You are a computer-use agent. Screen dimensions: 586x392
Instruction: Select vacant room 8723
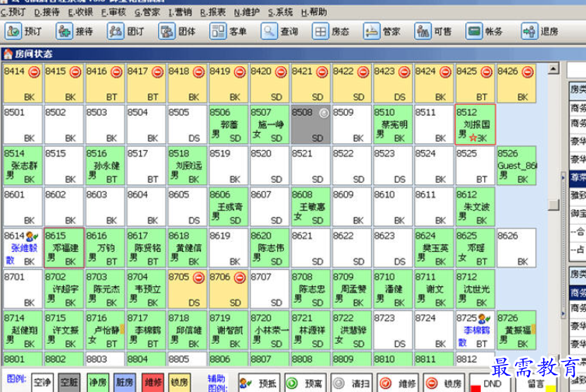click(x=393, y=330)
